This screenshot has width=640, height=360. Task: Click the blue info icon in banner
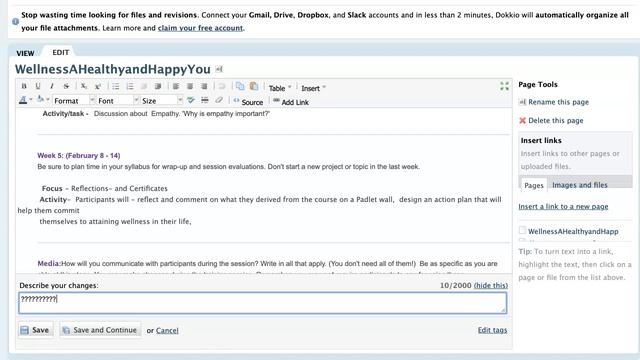point(15,21)
